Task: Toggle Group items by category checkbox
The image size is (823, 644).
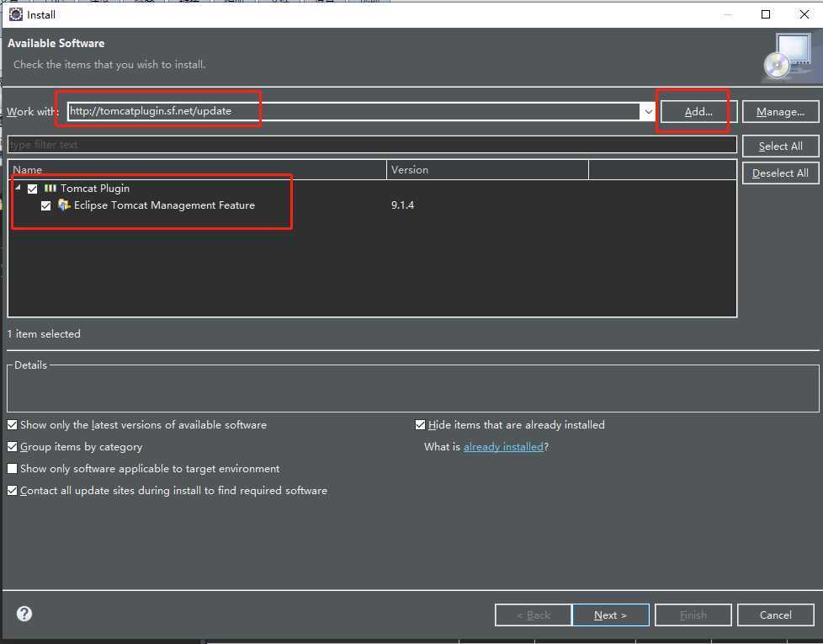Action: point(12,447)
